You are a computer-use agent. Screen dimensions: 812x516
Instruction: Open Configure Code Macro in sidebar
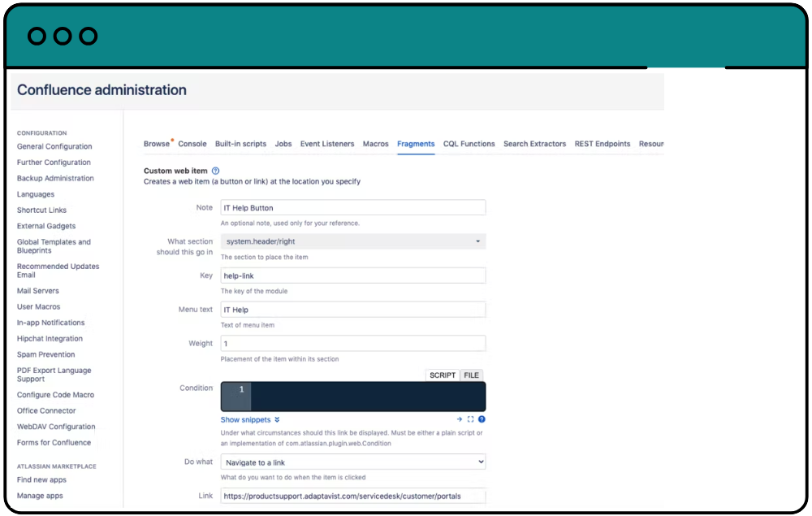pyautogui.click(x=55, y=395)
